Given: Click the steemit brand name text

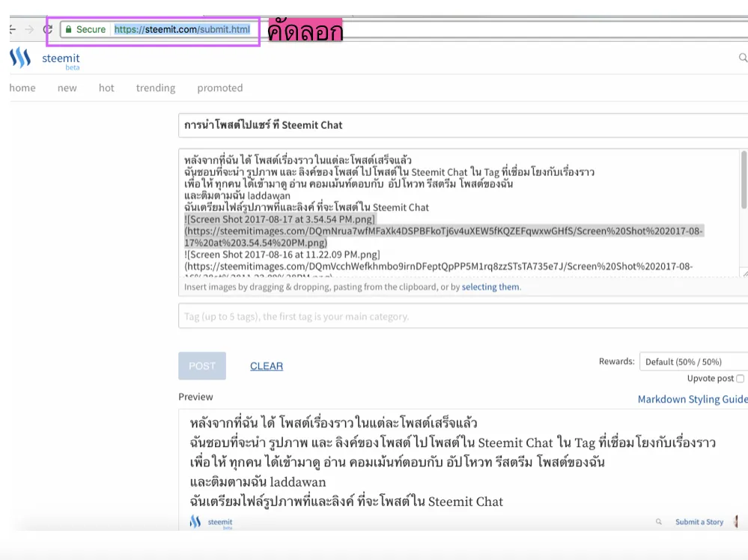Looking at the screenshot, I should (61, 58).
